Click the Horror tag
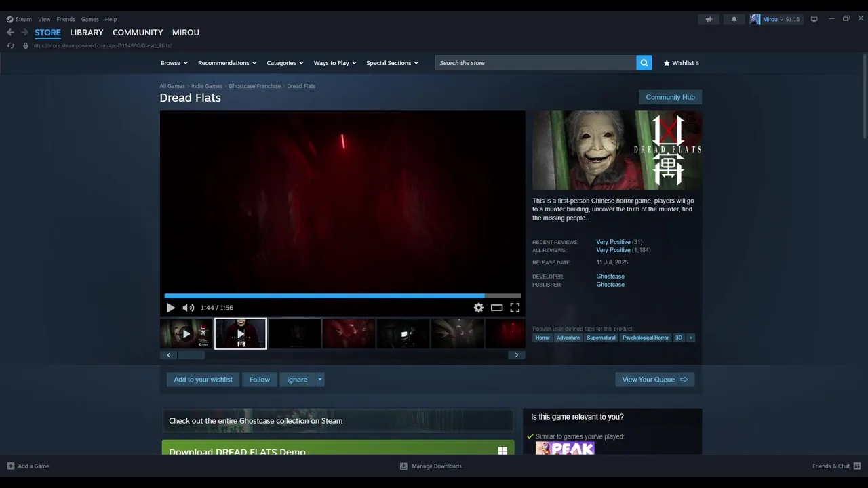Viewport: 868px width, 488px height. pyautogui.click(x=542, y=338)
